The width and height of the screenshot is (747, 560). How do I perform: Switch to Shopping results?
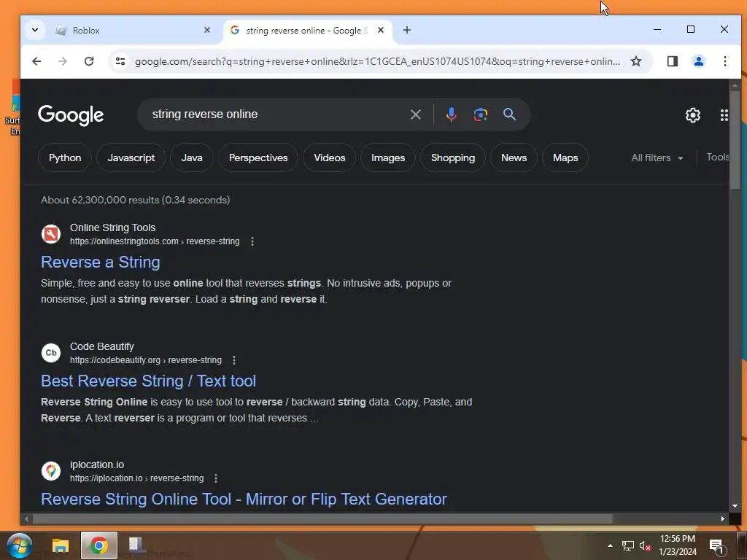point(452,157)
